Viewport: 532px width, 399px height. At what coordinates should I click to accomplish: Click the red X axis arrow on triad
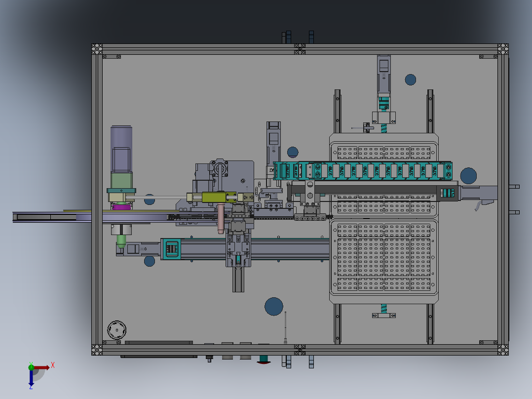tap(41, 367)
